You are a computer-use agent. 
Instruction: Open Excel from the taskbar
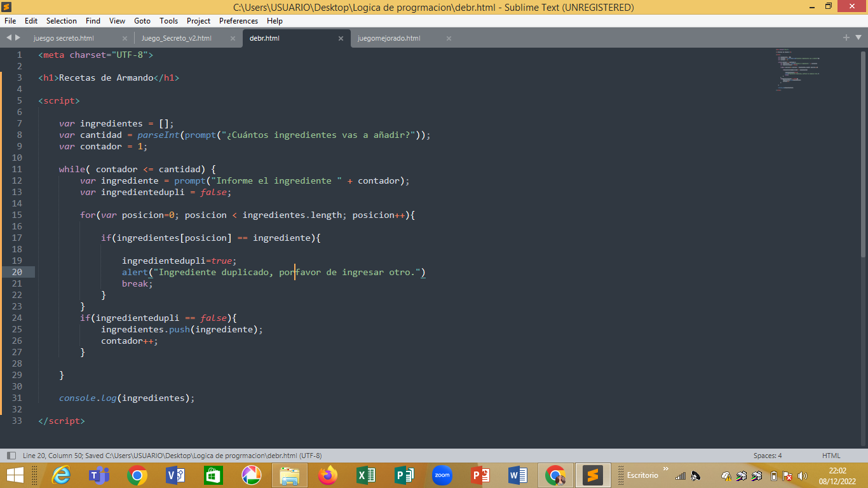(x=366, y=475)
